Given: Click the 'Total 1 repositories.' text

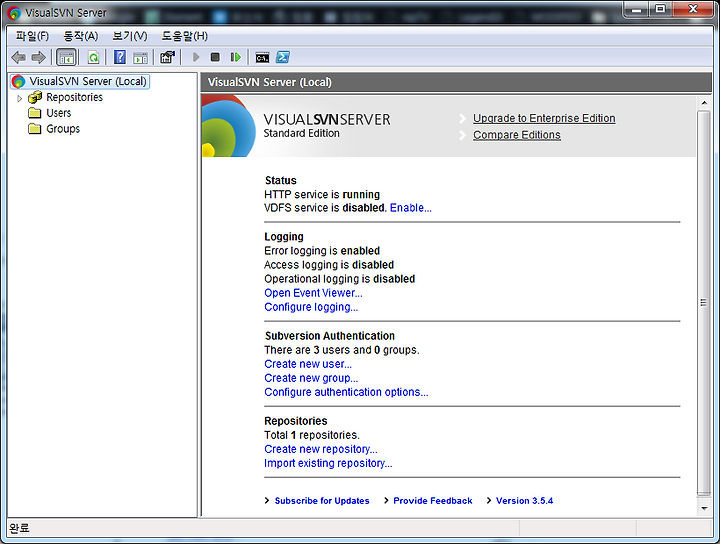Looking at the screenshot, I should tap(312, 435).
